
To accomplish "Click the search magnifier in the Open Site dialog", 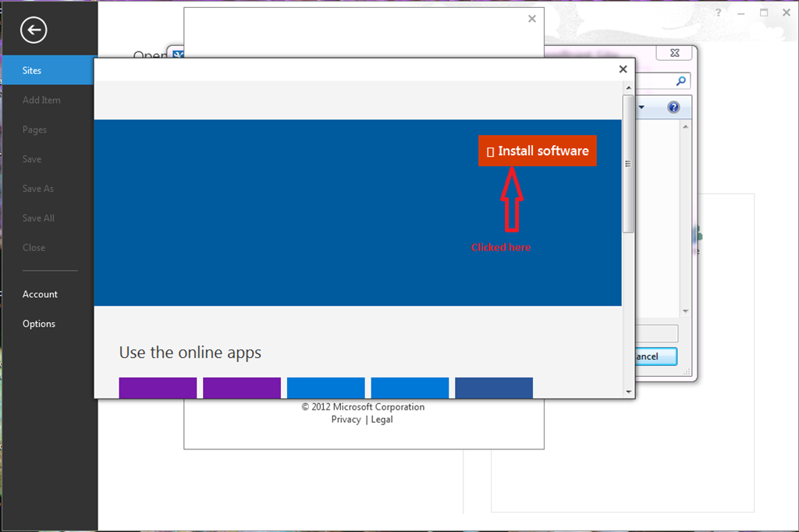I will [x=680, y=81].
